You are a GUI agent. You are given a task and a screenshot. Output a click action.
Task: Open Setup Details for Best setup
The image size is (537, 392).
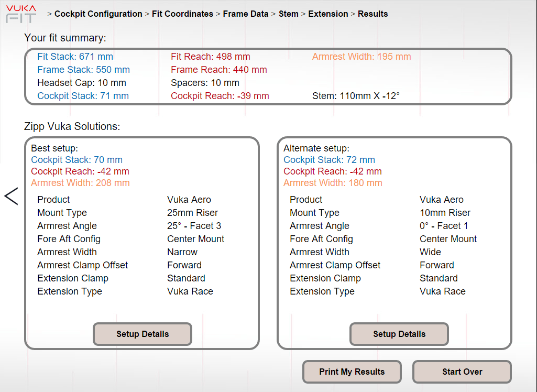point(143,334)
